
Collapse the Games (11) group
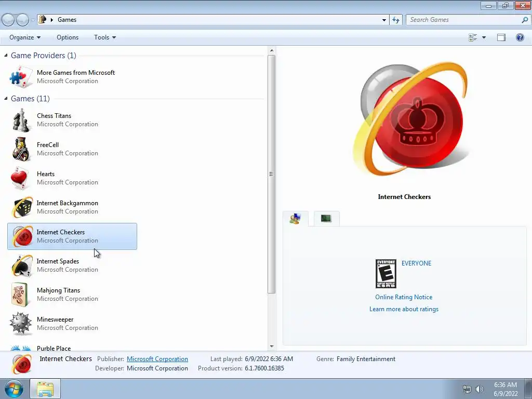tap(6, 98)
